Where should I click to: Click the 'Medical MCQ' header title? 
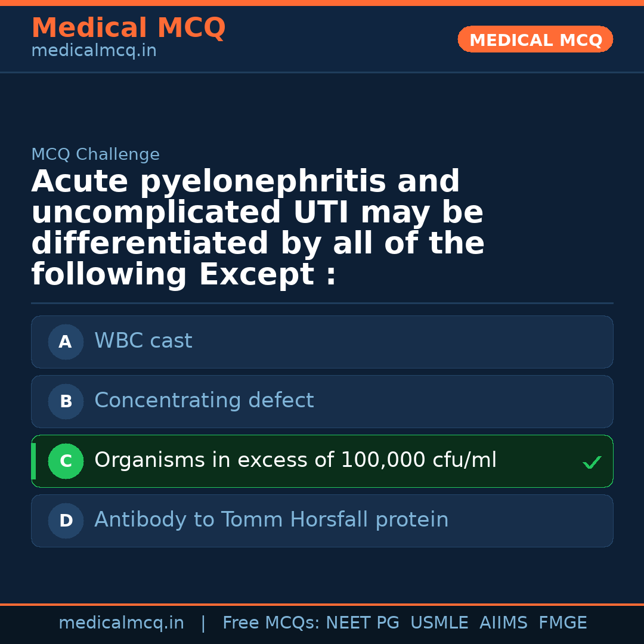[128, 28]
